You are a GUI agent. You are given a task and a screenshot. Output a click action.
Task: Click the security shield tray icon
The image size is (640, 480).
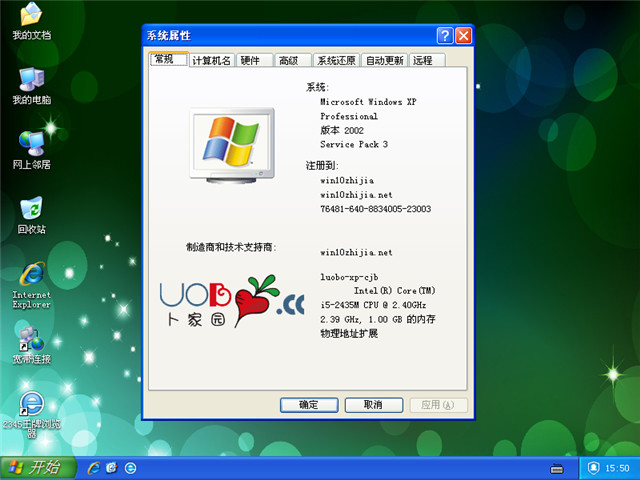click(593, 468)
